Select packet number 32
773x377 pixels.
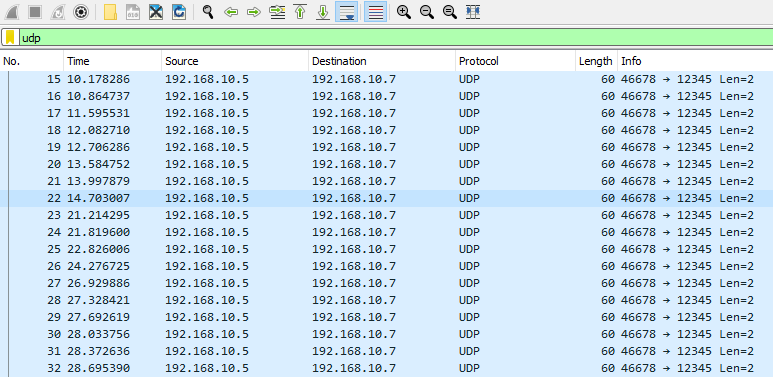(x=386, y=368)
